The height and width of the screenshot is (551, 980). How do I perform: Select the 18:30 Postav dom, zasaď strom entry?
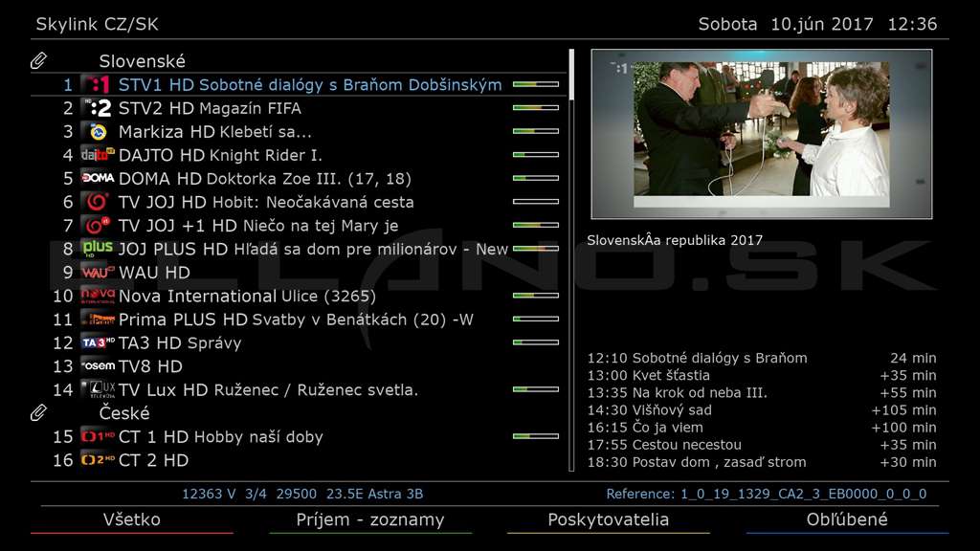pyautogui.click(x=761, y=462)
